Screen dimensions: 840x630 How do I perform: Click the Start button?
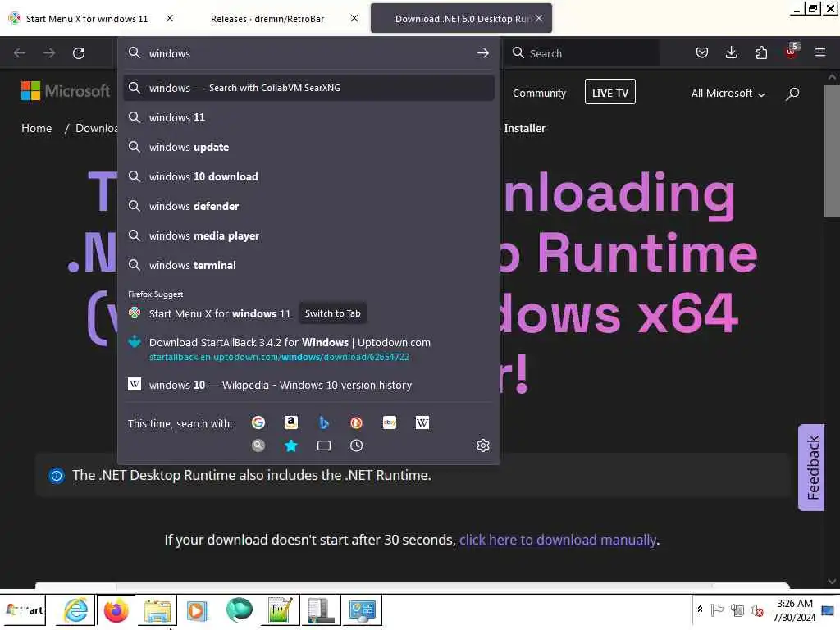pyautogui.click(x=23, y=610)
